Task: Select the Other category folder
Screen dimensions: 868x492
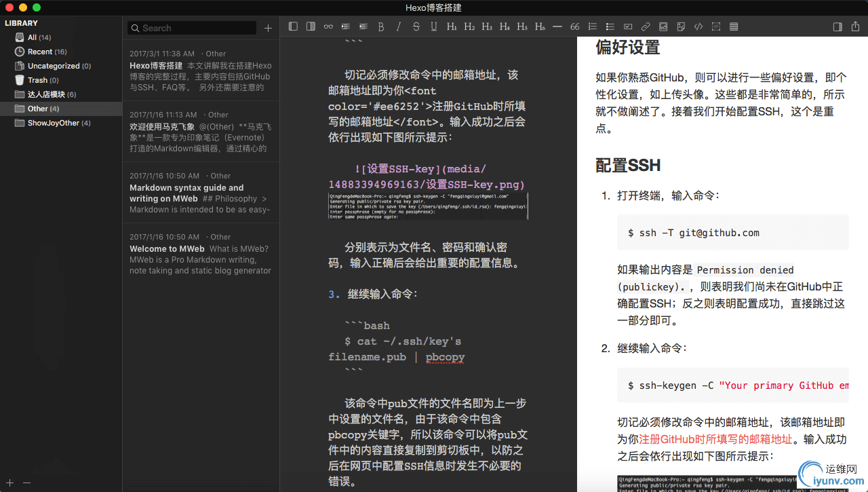Action: click(61, 109)
